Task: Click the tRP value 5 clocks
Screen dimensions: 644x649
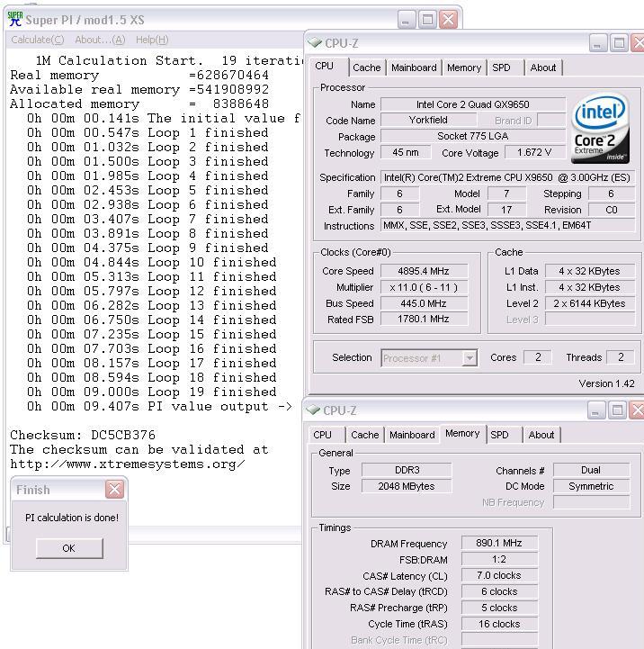Action: (499, 608)
